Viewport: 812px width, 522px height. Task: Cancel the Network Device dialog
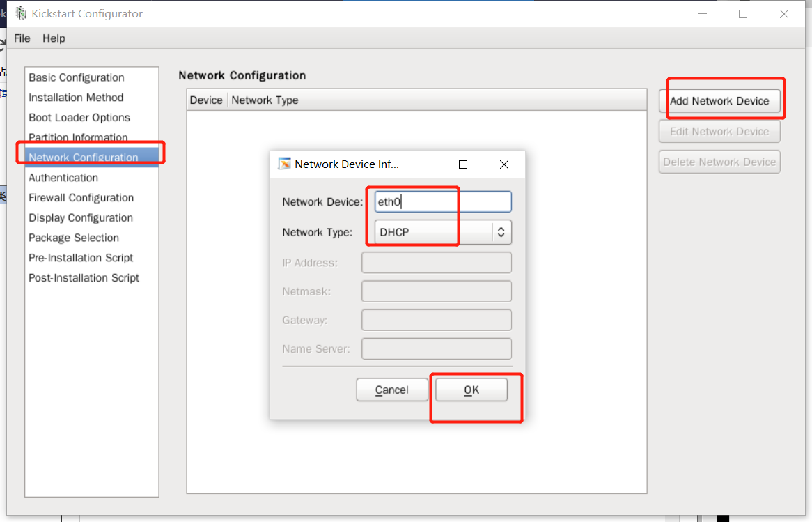pyautogui.click(x=392, y=390)
